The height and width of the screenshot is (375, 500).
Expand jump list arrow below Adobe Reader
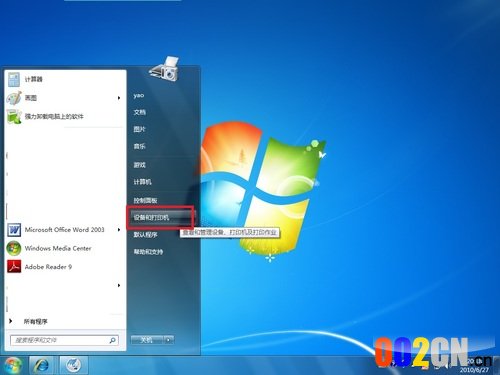[x=119, y=285]
